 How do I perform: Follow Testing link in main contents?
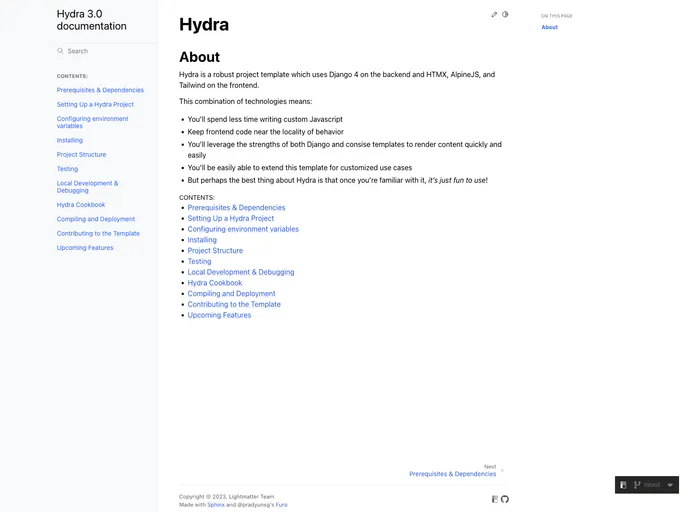click(199, 261)
